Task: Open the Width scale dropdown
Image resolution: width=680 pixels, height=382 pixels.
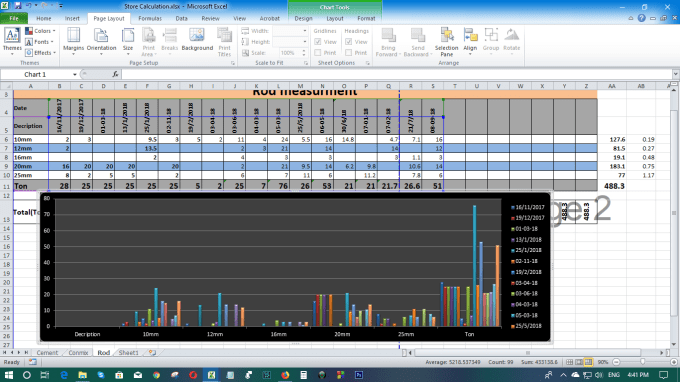Action: click(x=305, y=31)
